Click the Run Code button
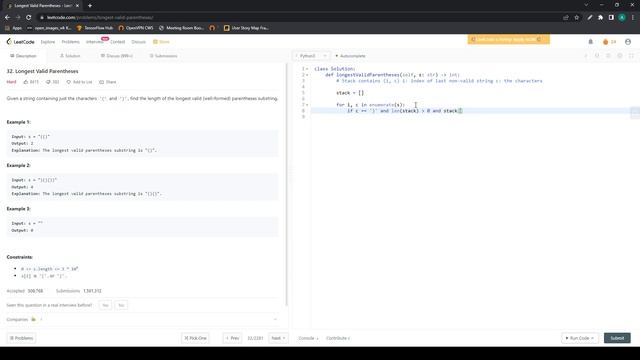This screenshot has height=360, width=640. tap(580, 338)
